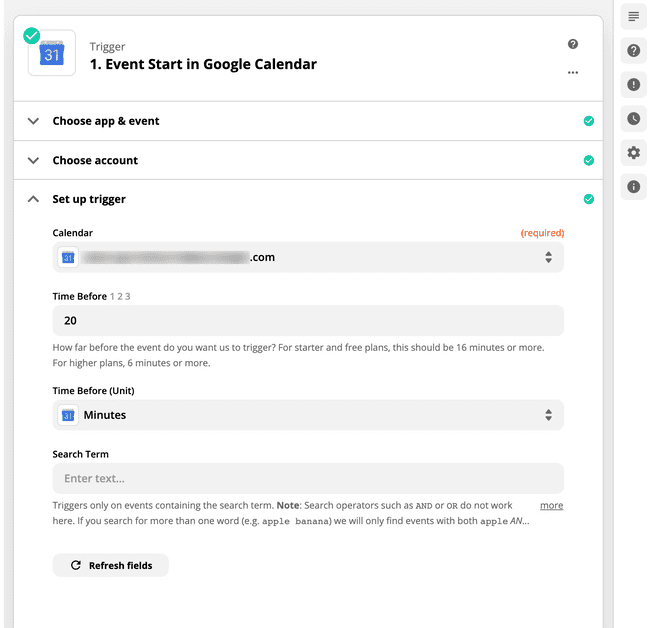Click the more link under Search Term
Image resolution: width=650 pixels, height=628 pixels.
click(551, 505)
